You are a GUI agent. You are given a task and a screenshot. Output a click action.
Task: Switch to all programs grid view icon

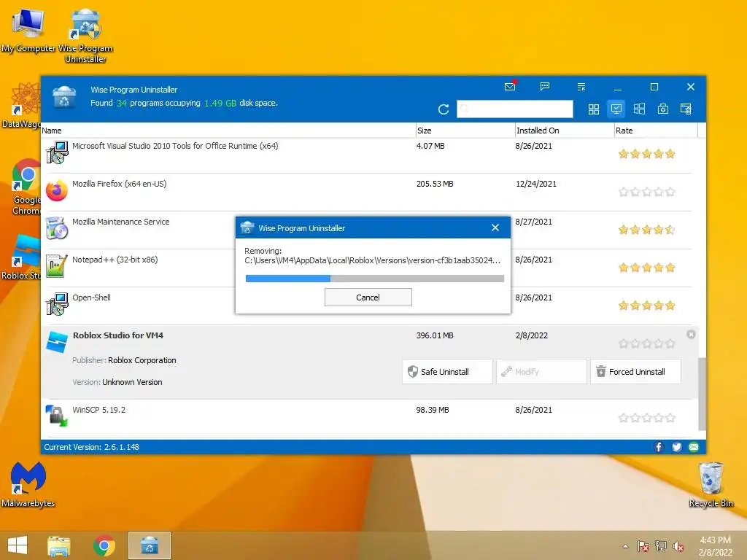[594, 109]
